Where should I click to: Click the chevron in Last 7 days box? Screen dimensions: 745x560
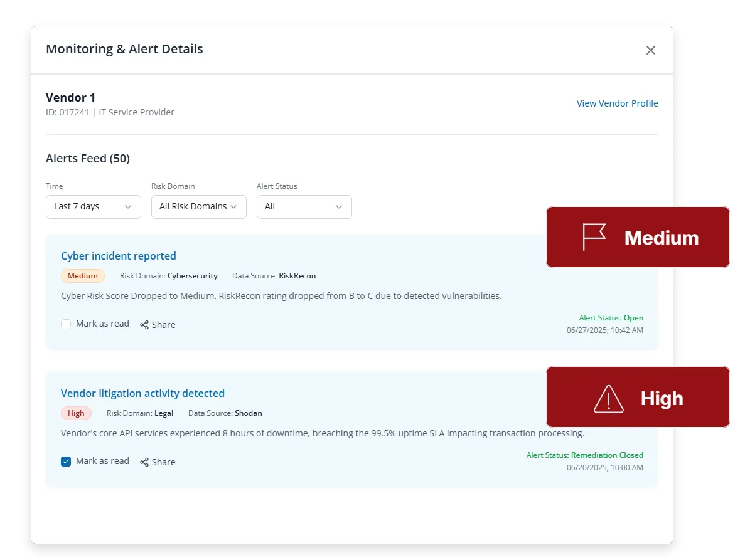(x=128, y=206)
